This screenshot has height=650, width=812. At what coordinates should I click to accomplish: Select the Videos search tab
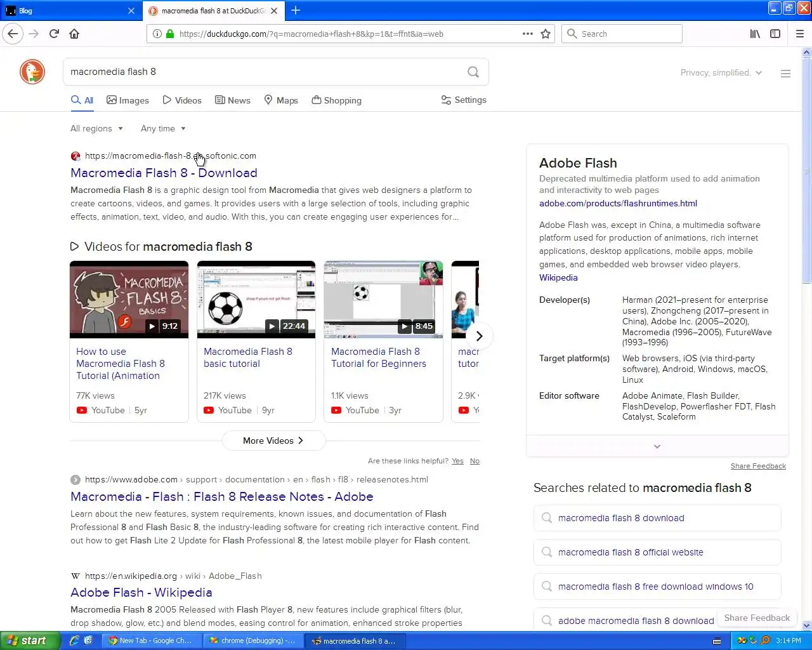pos(182,100)
